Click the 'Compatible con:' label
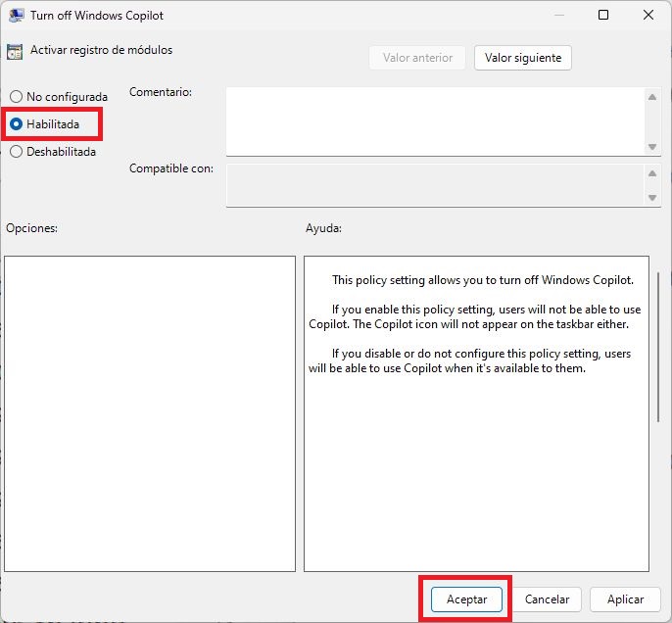672x623 pixels. point(171,168)
